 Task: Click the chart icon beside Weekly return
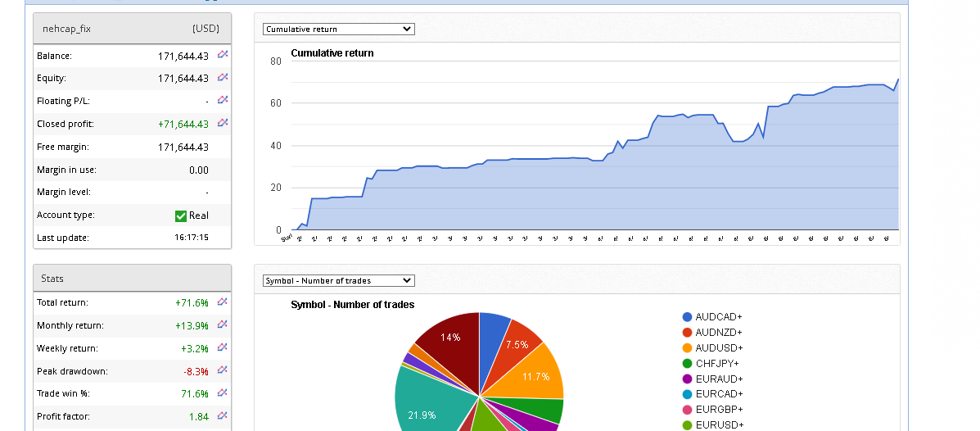pos(222,347)
